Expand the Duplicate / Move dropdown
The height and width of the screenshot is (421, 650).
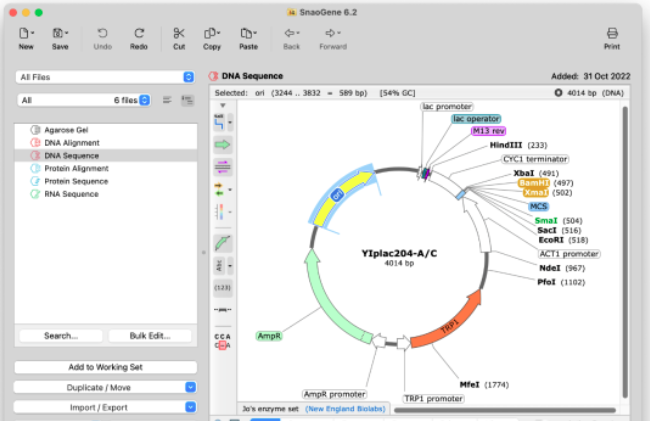tap(190, 387)
